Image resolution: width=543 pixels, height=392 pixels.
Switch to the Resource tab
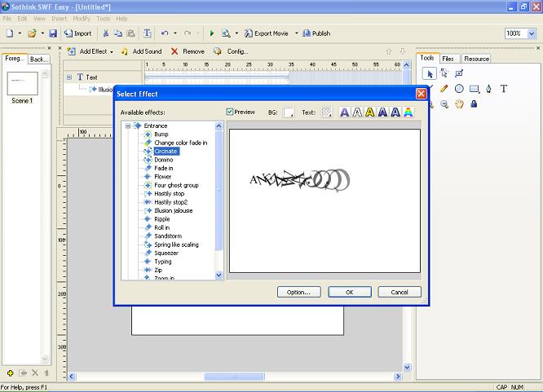point(476,59)
